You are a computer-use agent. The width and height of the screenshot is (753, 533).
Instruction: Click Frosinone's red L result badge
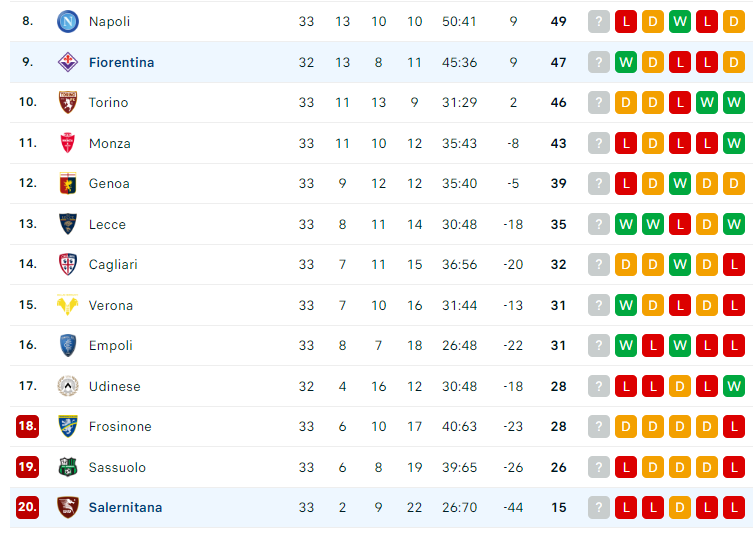[734, 426]
